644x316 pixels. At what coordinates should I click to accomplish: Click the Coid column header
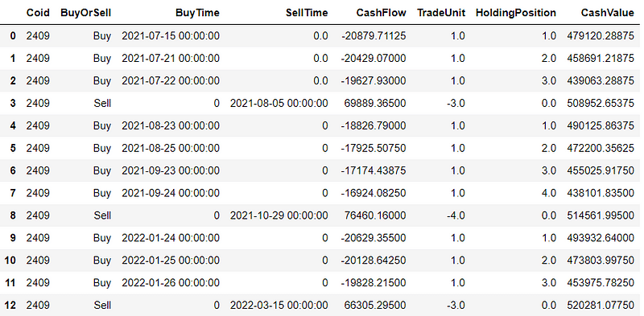38,13
